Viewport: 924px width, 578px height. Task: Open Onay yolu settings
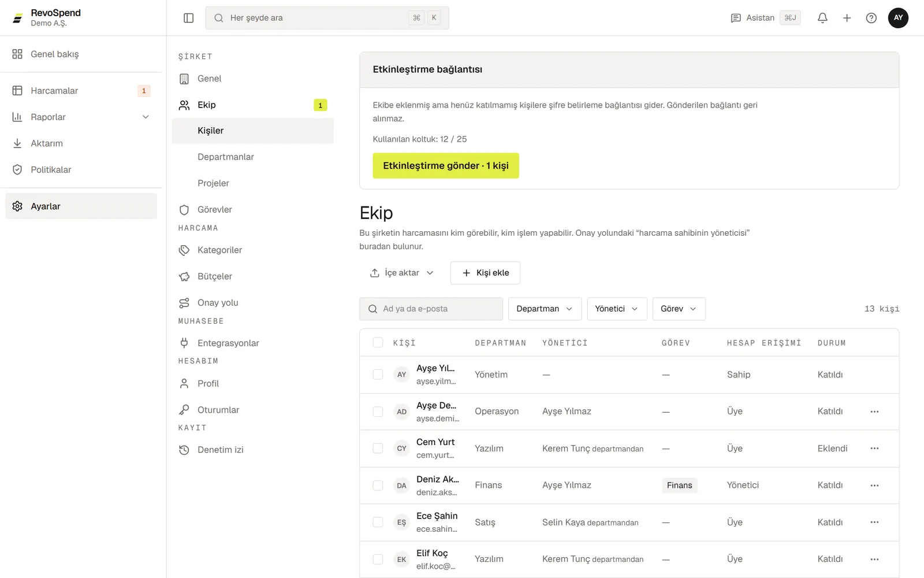point(253,302)
